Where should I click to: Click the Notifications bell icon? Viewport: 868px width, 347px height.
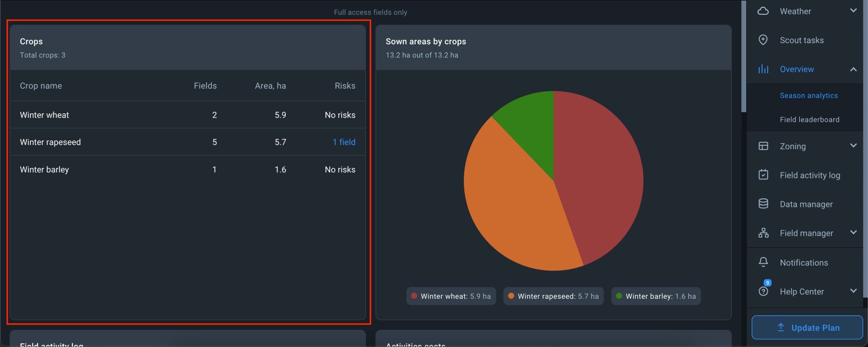point(763,262)
